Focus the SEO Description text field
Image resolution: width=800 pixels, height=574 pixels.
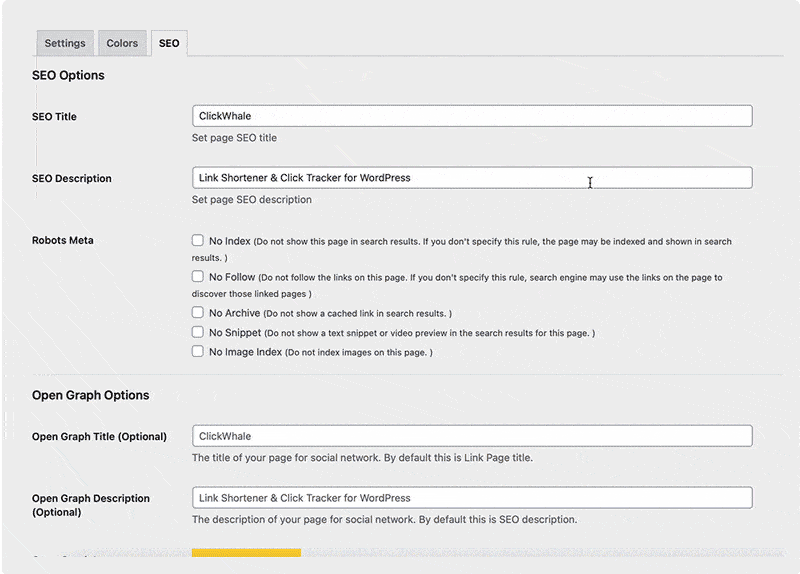click(472, 178)
